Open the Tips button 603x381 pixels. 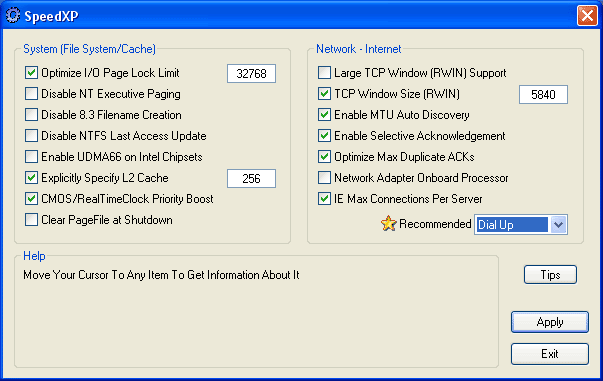click(550, 275)
